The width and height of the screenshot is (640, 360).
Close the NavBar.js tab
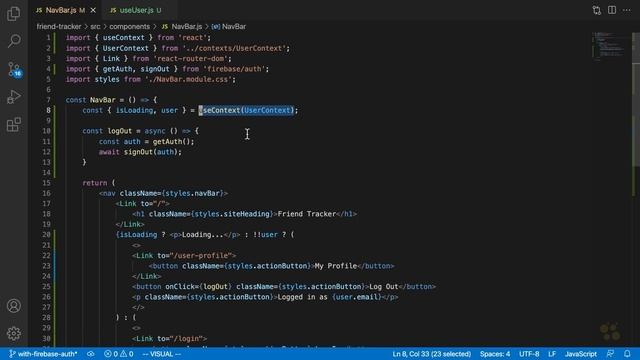click(93, 10)
